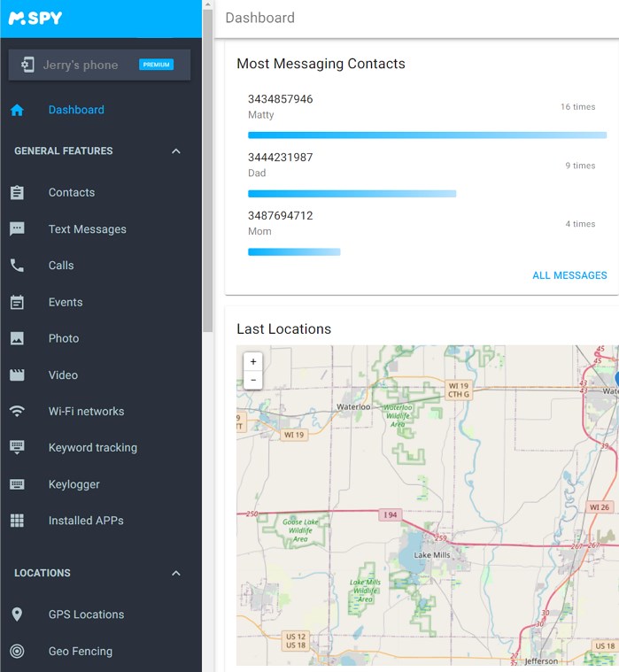Click the sidebar scrollbar up arrow
The image size is (619, 672).
(208, 4)
